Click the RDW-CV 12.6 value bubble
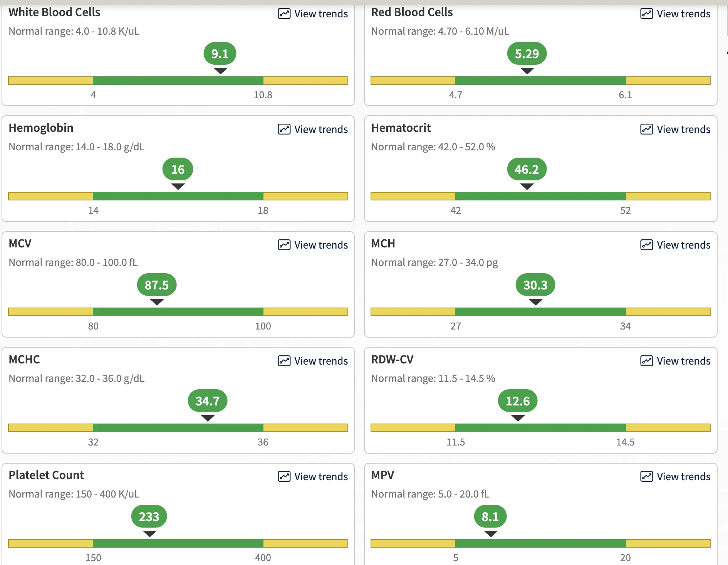Viewport: 728px width, 565px height. tap(518, 401)
